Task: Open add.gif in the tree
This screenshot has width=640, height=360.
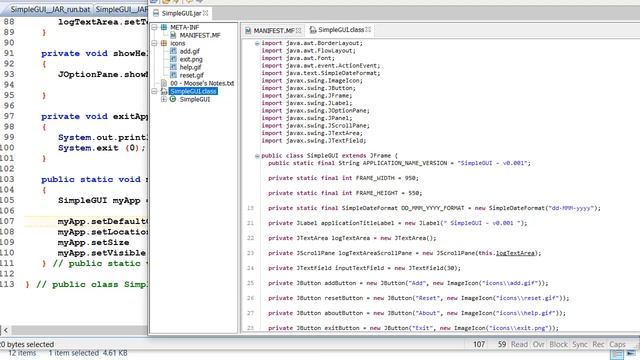Action: pyautogui.click(x=190, y=51)
